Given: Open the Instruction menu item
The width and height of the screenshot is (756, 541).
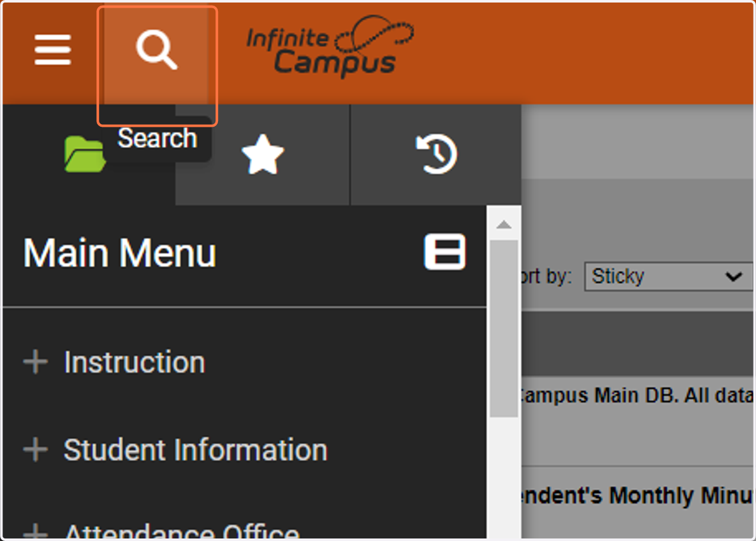Looking at the screenshot, I should (134, 363).
